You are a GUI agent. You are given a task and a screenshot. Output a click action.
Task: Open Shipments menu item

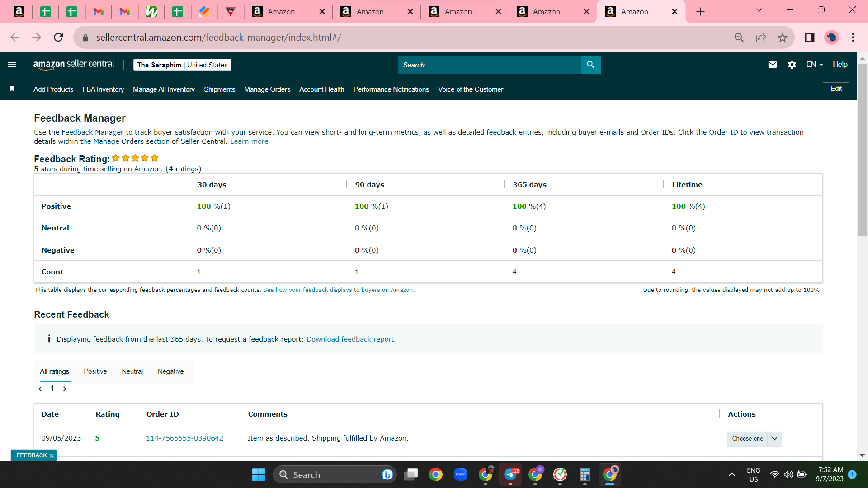[219, 89]
